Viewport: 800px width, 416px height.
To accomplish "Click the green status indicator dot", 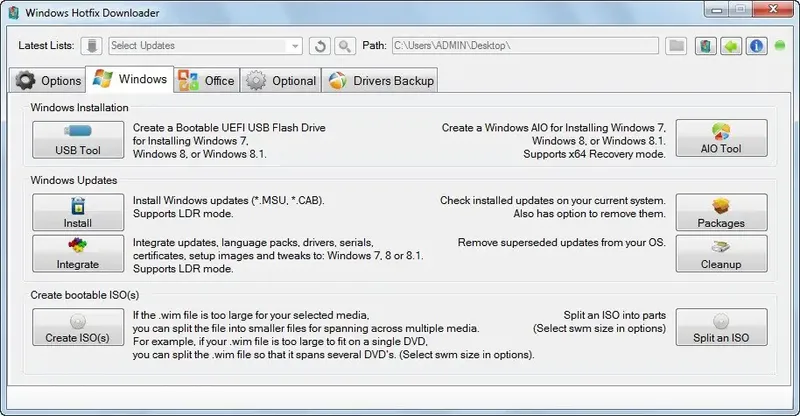I will pos(780,45).
